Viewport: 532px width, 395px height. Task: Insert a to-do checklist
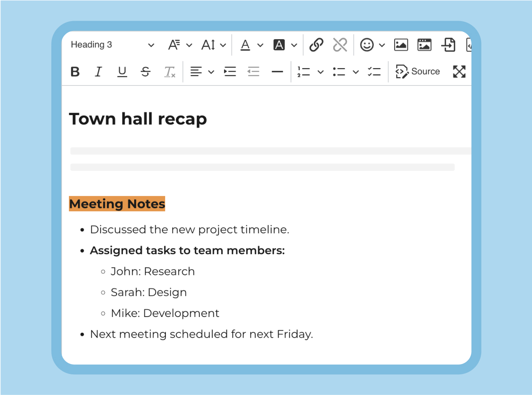tap(374, 72)
